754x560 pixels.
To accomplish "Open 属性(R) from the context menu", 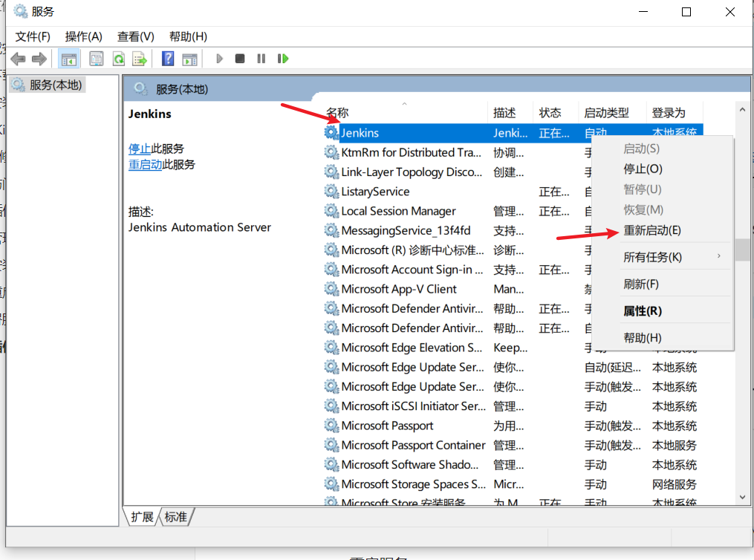I will coord(662,311).
